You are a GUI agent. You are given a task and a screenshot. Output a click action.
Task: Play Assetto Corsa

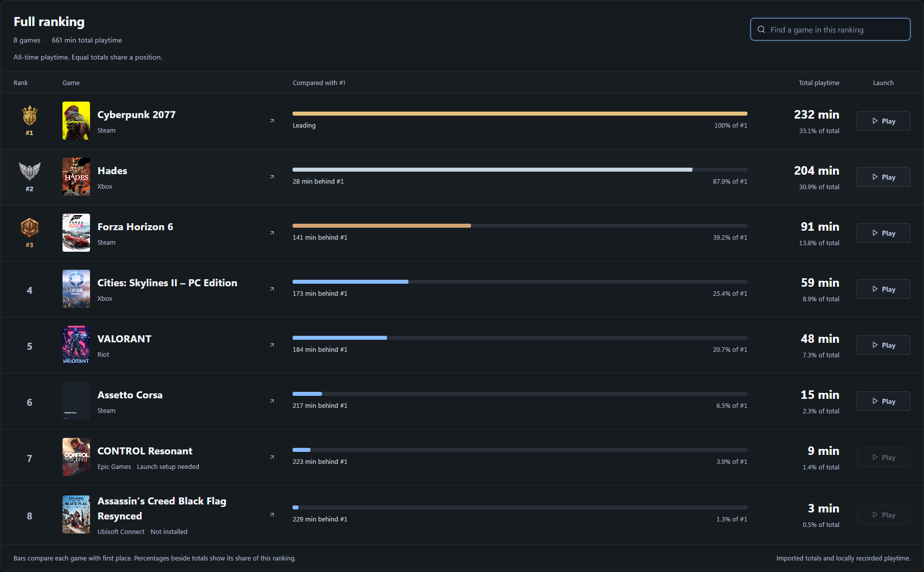coord(883,401)
